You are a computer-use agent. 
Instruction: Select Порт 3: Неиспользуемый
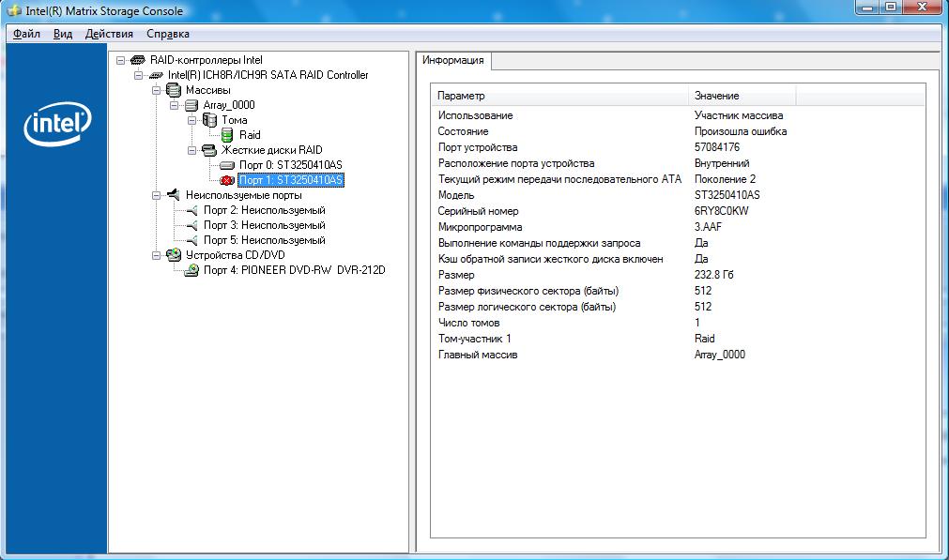pos(265,225)
